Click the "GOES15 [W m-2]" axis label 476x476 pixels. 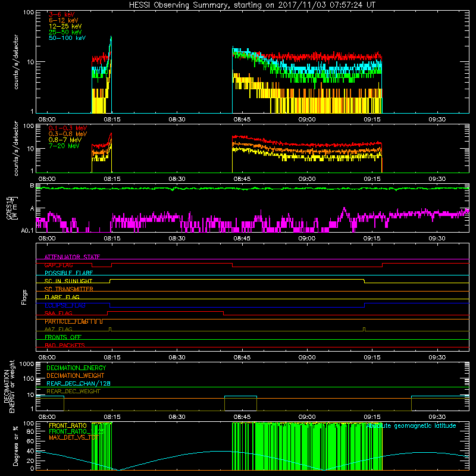coord(12,208)
